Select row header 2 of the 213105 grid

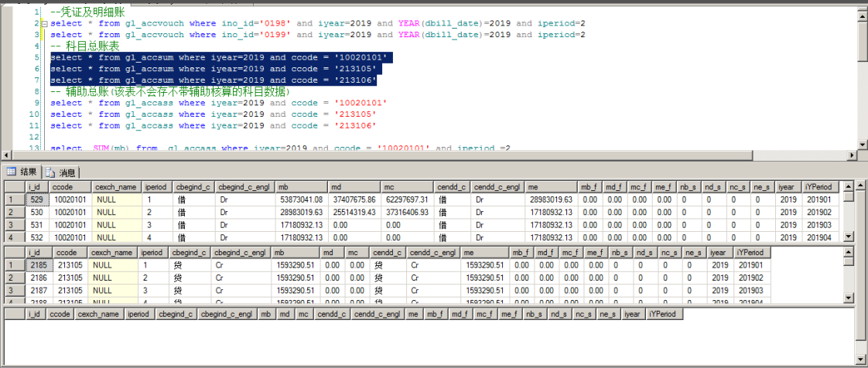tap(15, 278)
